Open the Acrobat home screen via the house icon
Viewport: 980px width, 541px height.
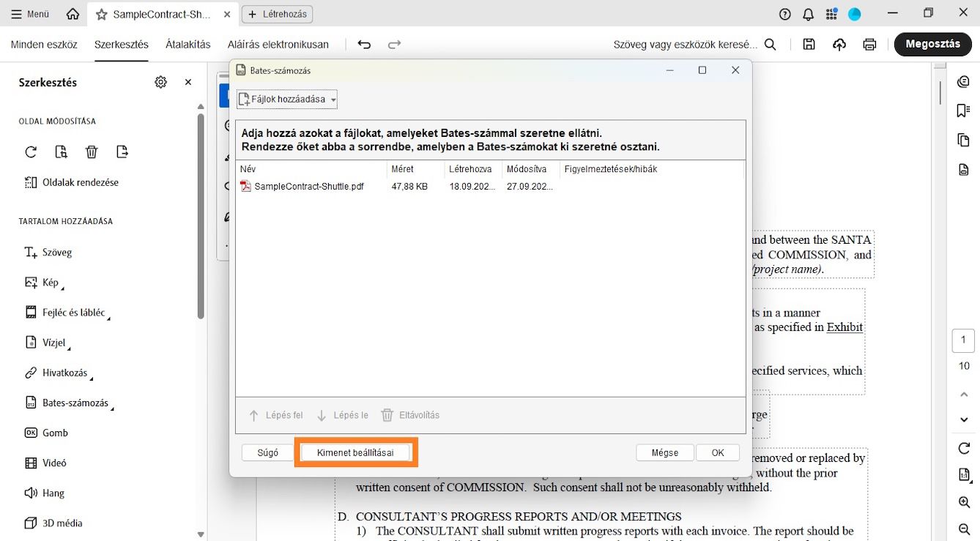point(73,14)
